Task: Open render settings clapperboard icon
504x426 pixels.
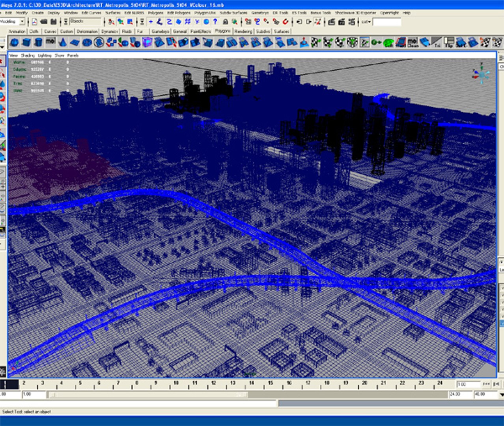Action: pos(352,22)
